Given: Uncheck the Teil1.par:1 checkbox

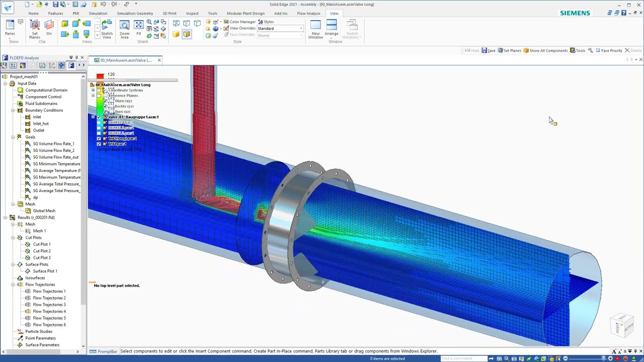Looking at the screenshot, I should (x=99, y=144).
